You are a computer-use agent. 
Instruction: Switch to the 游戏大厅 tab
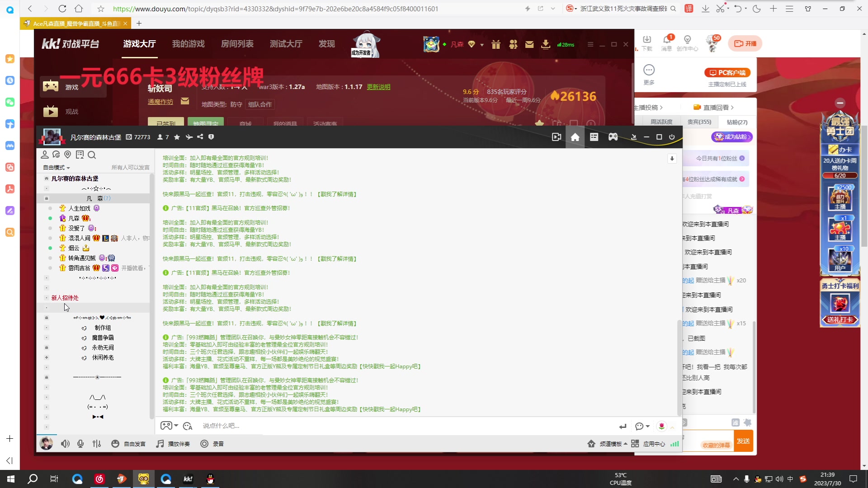click(139, 44)
